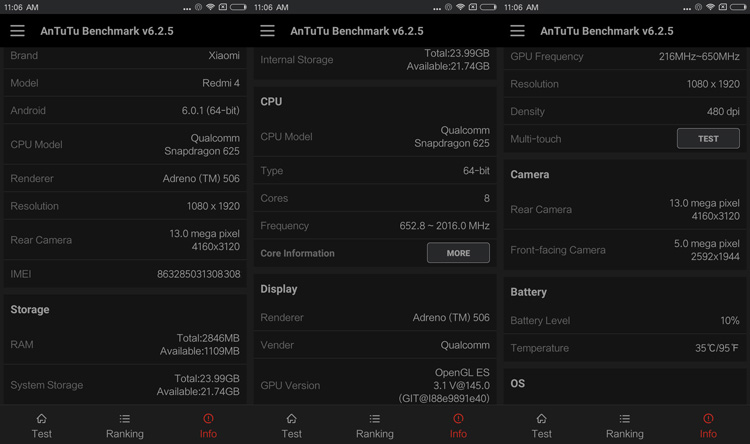Select Renderer Adreno 506 row in left panel
The image size is (750, 444).
125,178
